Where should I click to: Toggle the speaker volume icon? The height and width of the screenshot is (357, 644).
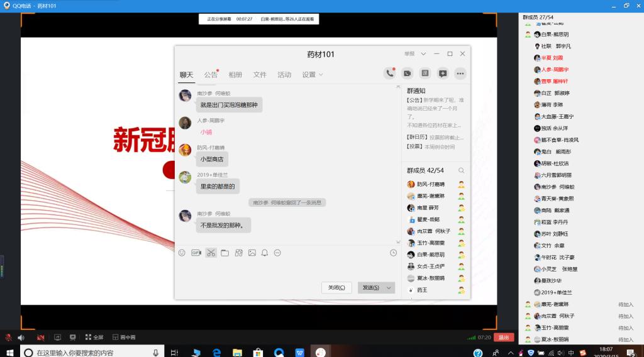[x=21, y=338]
